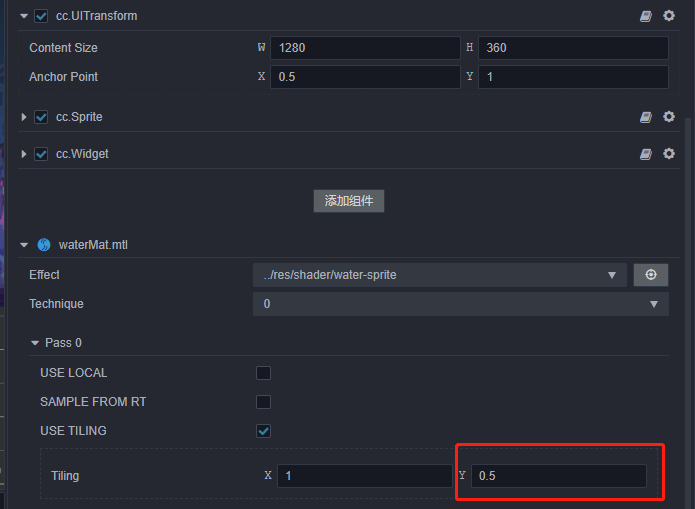The image size is (695, 509).
Task: Click the cc.Sprite title text
Action: [79, 117]
